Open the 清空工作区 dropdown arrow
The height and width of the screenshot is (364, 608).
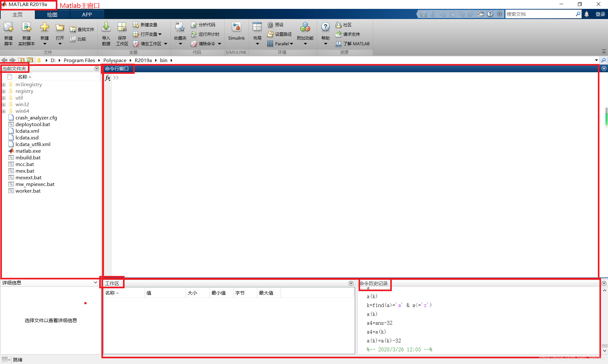[x=165, y=44]
